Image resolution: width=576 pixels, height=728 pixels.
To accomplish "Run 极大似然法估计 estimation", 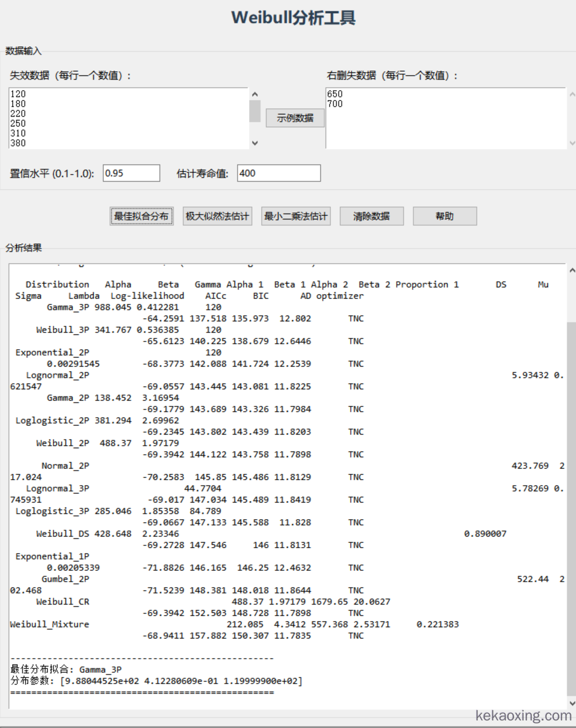I will coord(217,216).
